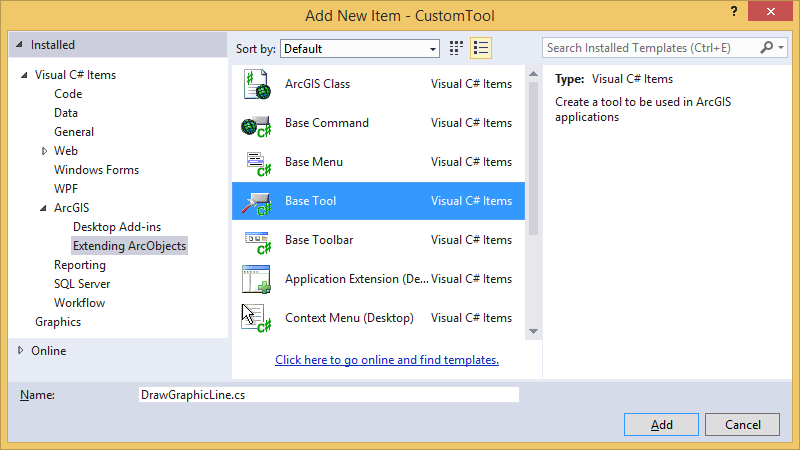This screenshot has width=800, height=450.
Task: Open the Sort by dropdown
Action: (x=359, y=48)
